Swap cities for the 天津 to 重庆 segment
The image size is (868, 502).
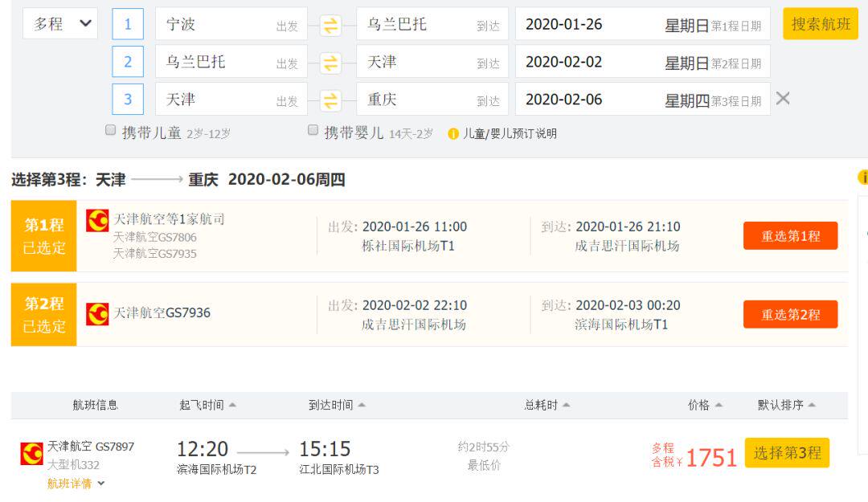tap(330, 100)
